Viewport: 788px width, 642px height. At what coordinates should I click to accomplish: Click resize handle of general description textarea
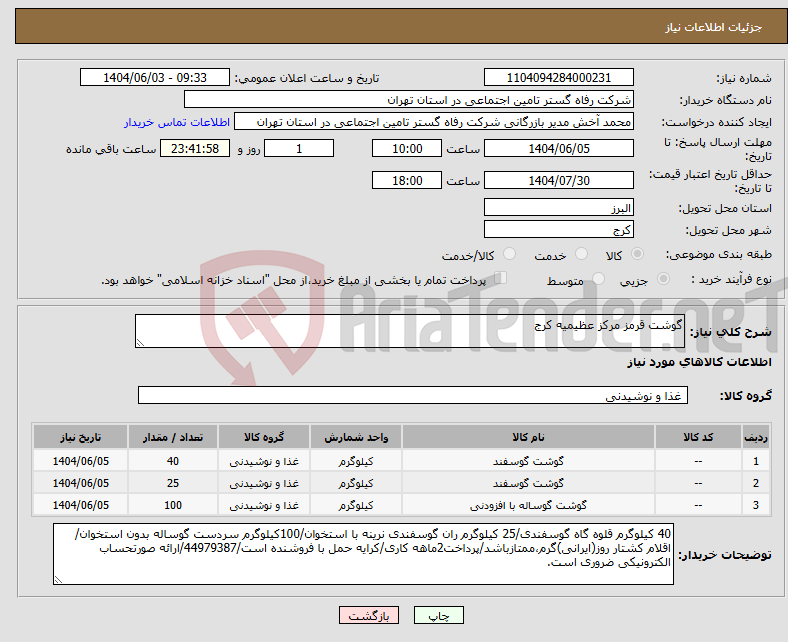coord(140,343)
